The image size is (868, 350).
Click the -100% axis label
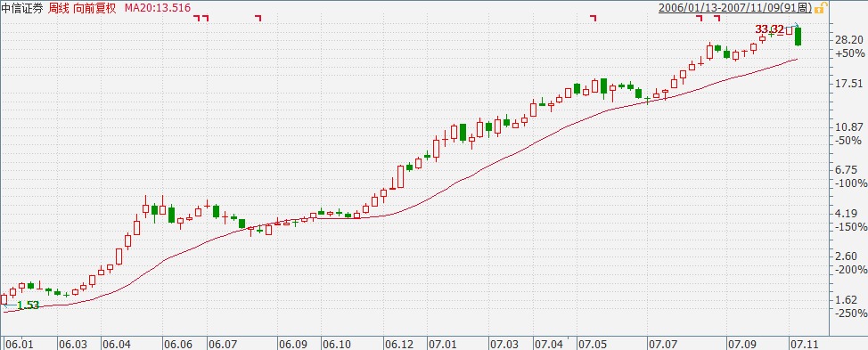point(851,183)
